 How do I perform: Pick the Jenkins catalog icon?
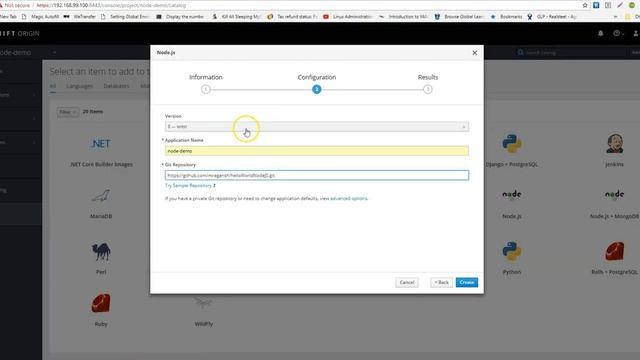pos(615,144)
